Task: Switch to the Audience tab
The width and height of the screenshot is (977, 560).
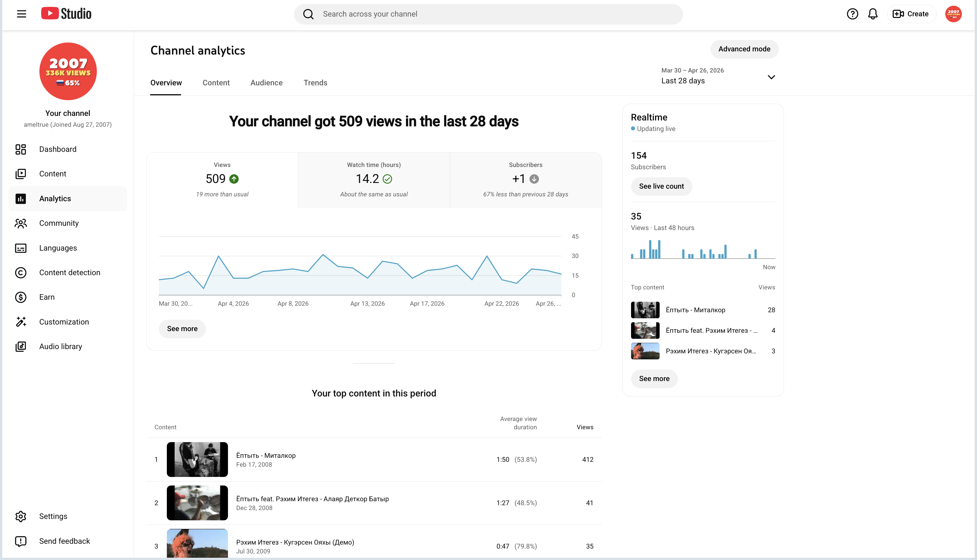Action: coord(266,83)
